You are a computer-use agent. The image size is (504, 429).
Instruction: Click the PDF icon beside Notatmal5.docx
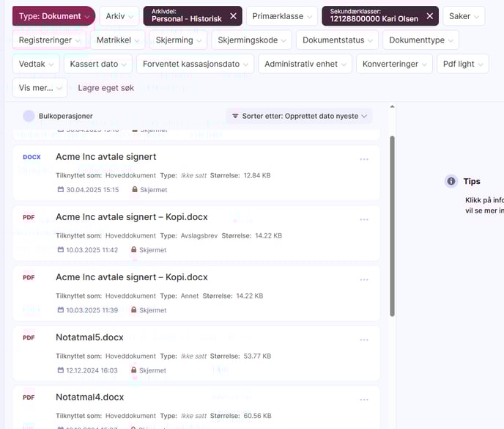pos(29,337)
